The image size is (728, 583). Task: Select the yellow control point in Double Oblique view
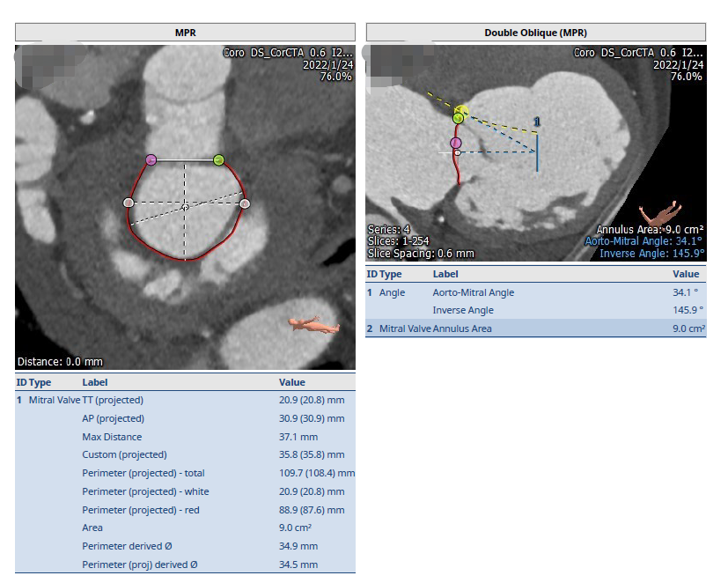[463, 111]
